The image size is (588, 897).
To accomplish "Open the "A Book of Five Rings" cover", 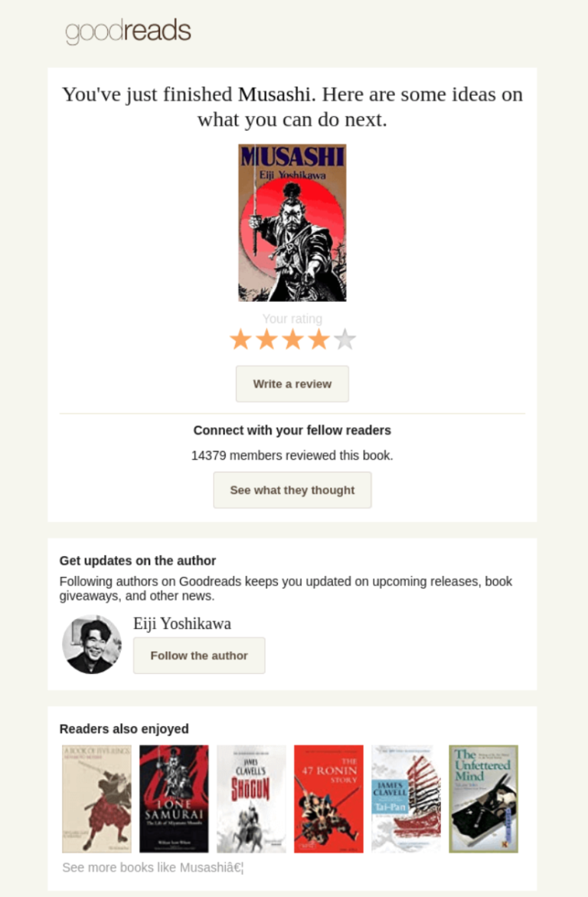I will 92,798.
